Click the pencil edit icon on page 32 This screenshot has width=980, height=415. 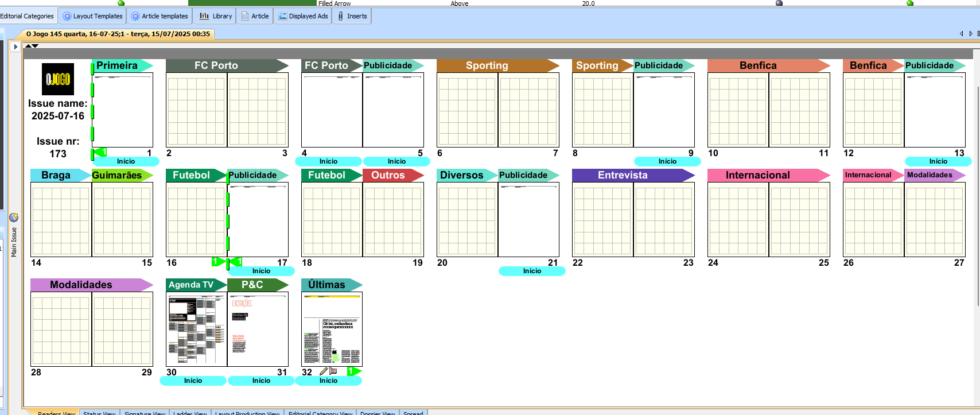coord(323,371)
